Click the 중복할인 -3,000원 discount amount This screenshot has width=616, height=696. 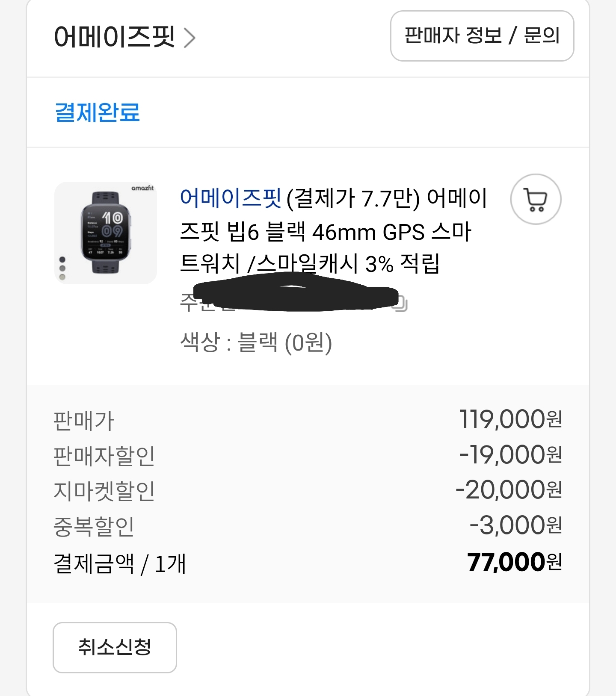click(515, 525)
